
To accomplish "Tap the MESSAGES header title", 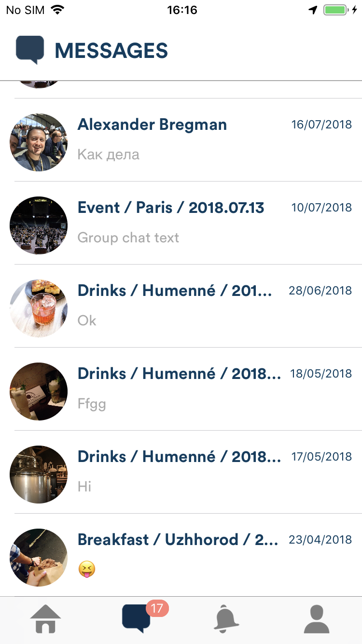I will (x=111, y=51).
